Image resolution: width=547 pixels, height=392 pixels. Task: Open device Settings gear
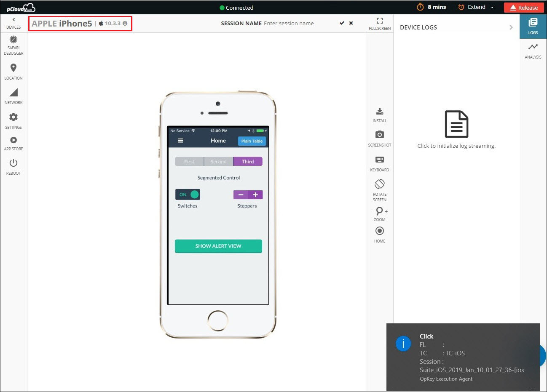[13, 121]
